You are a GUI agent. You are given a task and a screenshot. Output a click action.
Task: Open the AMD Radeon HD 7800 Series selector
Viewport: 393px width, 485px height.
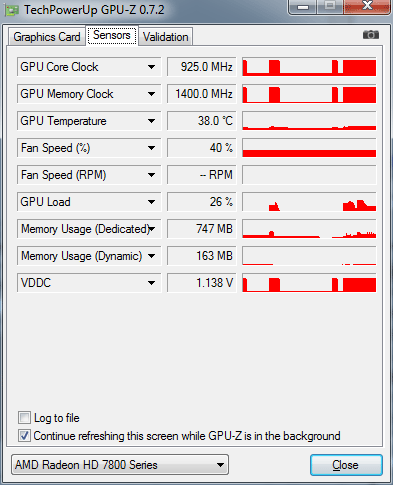pyautogui.click(x=120, y=464)
